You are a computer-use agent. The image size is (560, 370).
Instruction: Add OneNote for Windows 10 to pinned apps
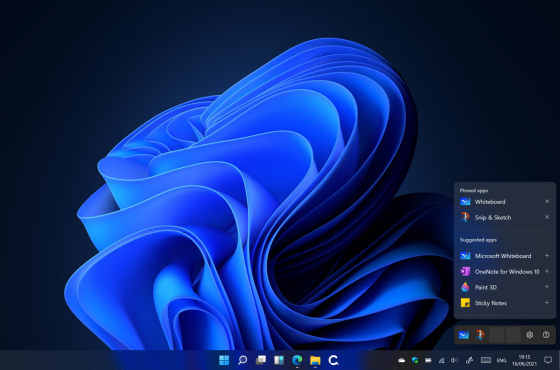[547, 271]
